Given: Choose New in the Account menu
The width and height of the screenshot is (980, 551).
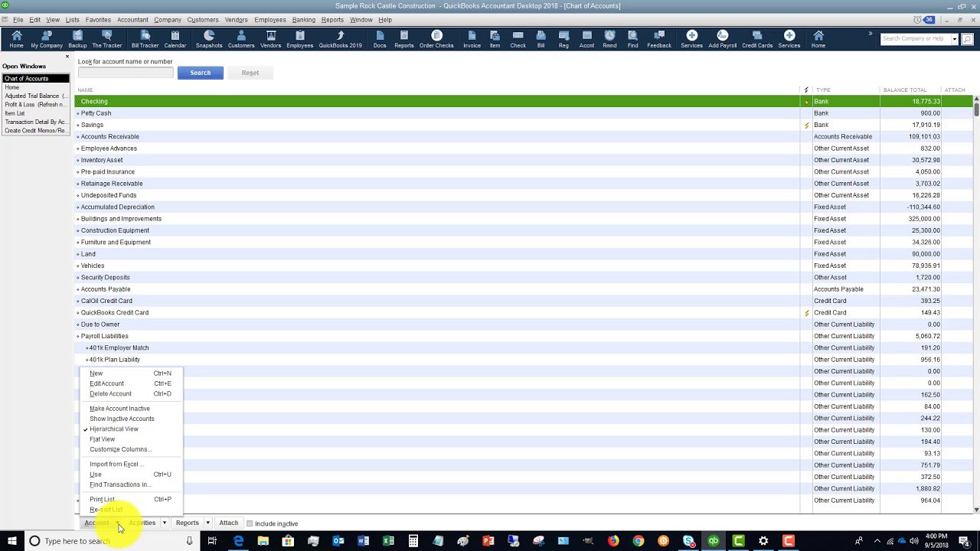Looking at the screenshot, I should click(96, 373).
